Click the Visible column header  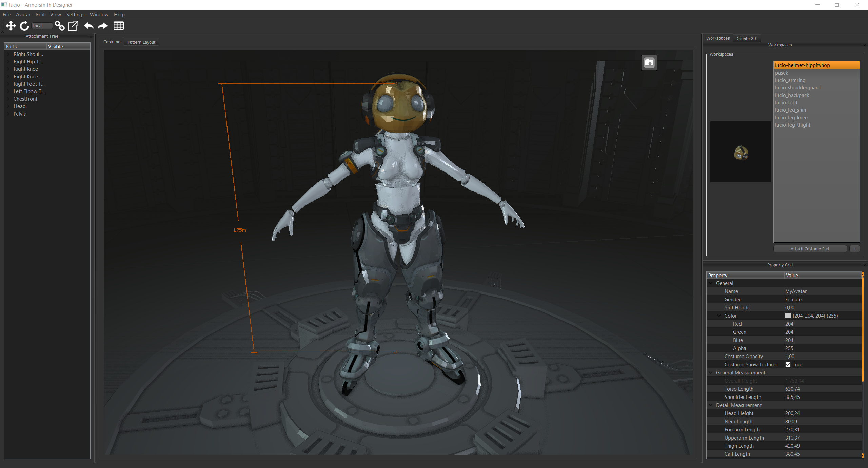click(x=68, y=46)
